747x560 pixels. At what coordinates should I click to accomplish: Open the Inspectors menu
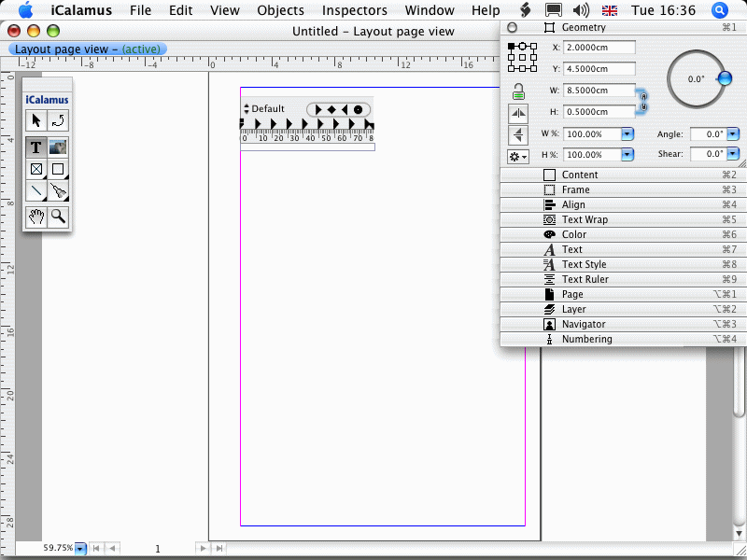click(354, 10)
